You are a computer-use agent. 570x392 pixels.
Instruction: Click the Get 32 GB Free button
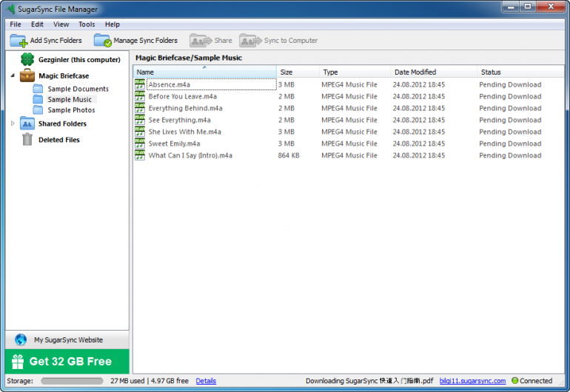pyautogui.click(x=67, y=362)
